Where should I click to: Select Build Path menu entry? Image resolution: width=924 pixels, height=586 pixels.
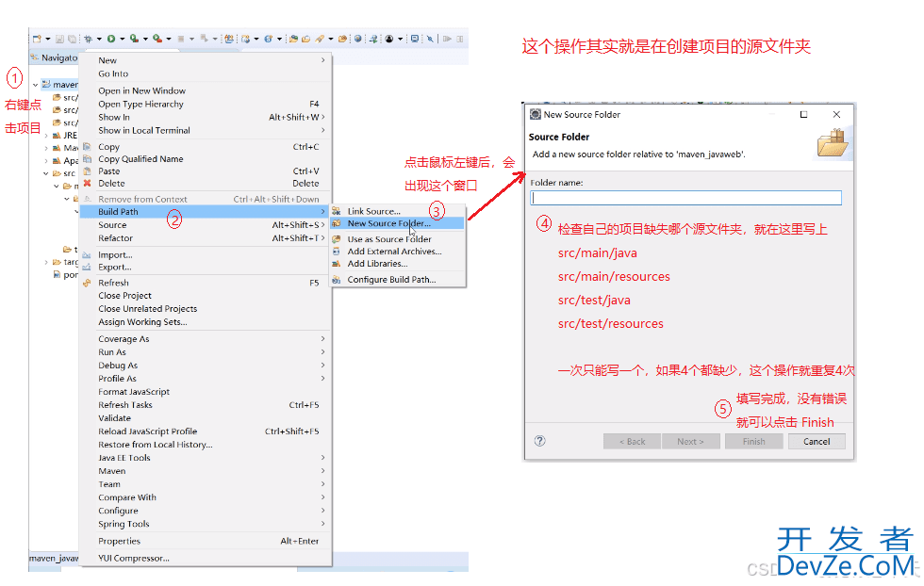206,211
